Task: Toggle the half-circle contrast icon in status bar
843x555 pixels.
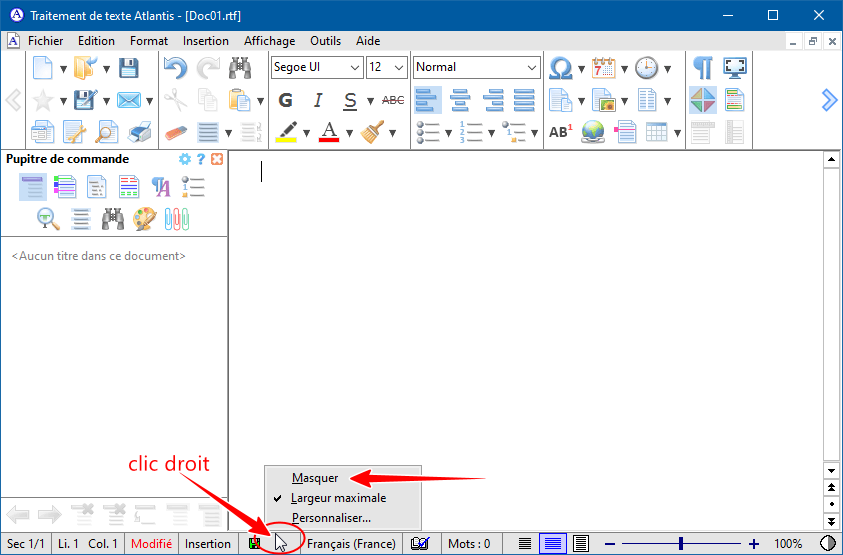Action: pos(828,544)
